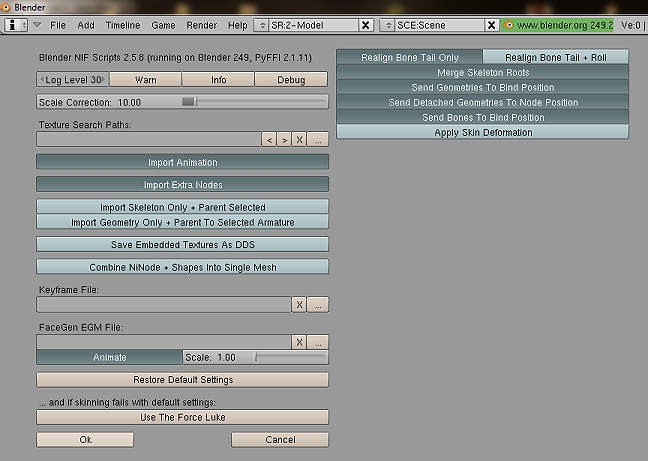Toggle Save Embedded Textures As DDS

pyautogui.click(x=183, y=244)
